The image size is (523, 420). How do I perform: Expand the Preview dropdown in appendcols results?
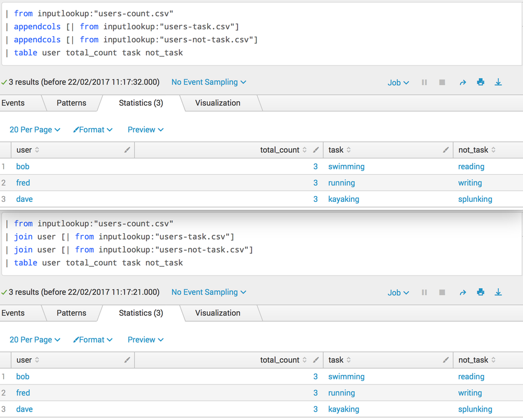(x=146, y=130)
